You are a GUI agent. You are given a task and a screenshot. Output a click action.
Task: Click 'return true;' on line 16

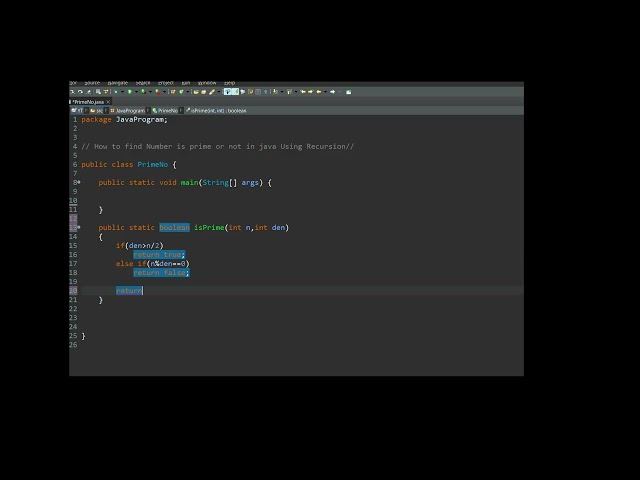159,254
